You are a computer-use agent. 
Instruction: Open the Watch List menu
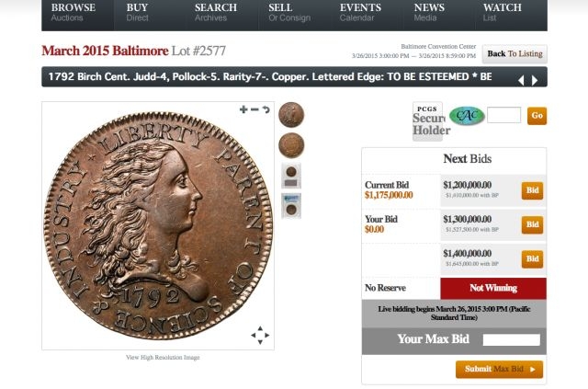point(503,12)
